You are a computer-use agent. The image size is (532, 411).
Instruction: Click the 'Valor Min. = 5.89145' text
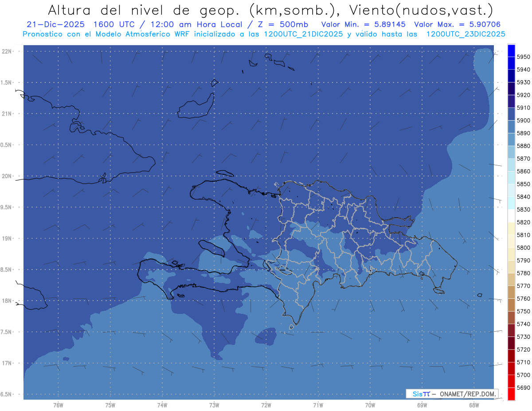point(364,24)
